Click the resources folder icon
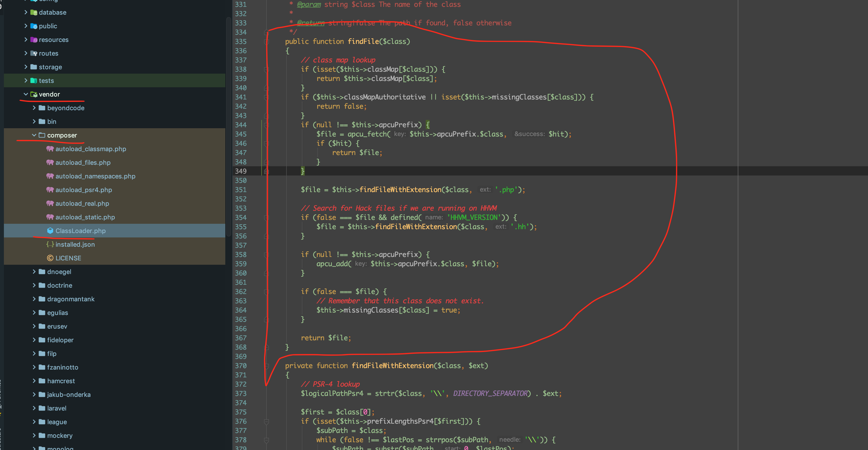This screenshot has width=868, height=450. point(34,40)
